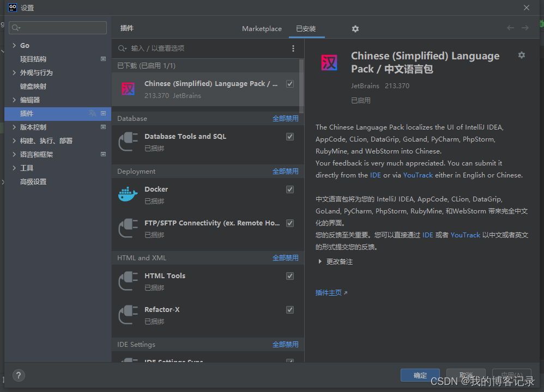544x392 pixels.
Task: Click the Refactor-X plug icon
Action: tap(128, 315)
